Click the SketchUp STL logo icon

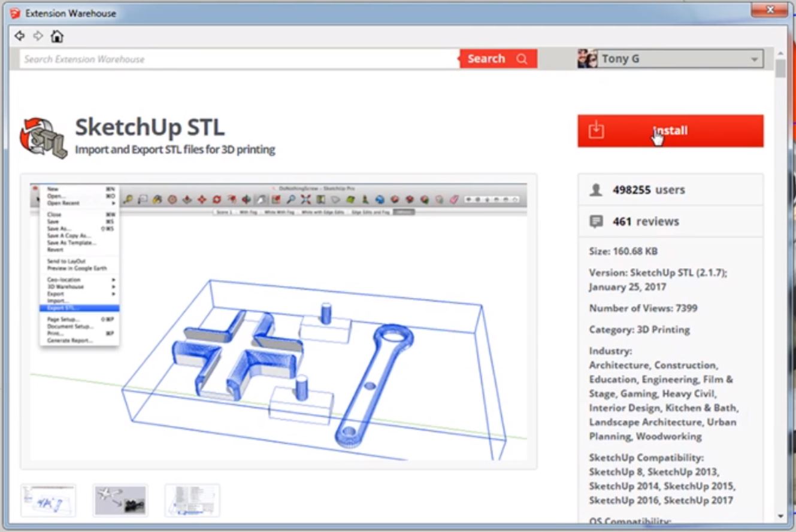click(43, 138)
